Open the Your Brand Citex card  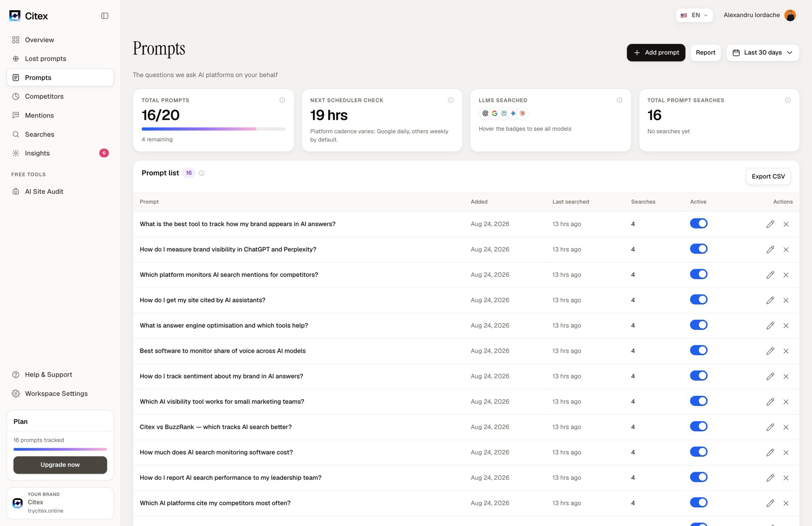click(60, 503)
